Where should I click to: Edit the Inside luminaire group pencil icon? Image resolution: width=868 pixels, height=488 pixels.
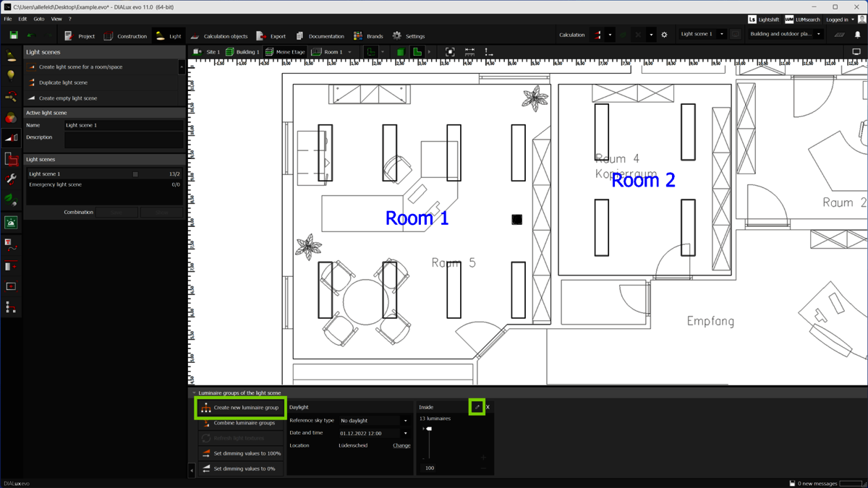(x=477, y=407)
